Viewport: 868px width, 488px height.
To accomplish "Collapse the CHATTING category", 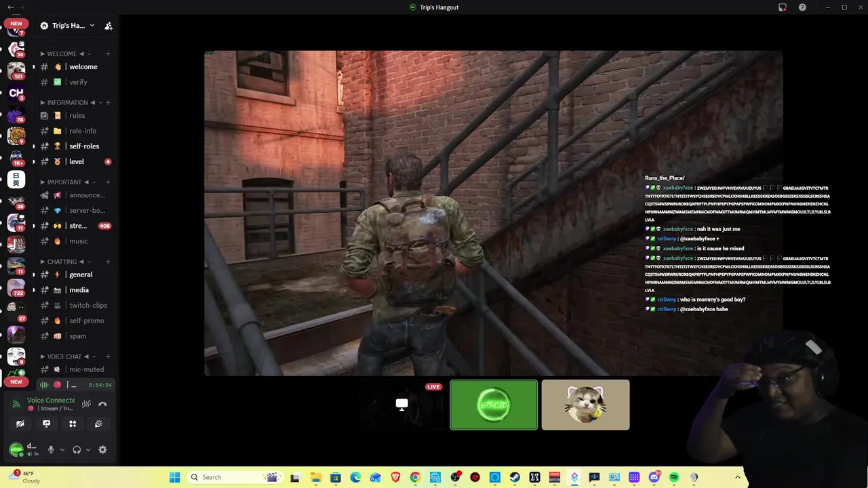I will (65, 261).
